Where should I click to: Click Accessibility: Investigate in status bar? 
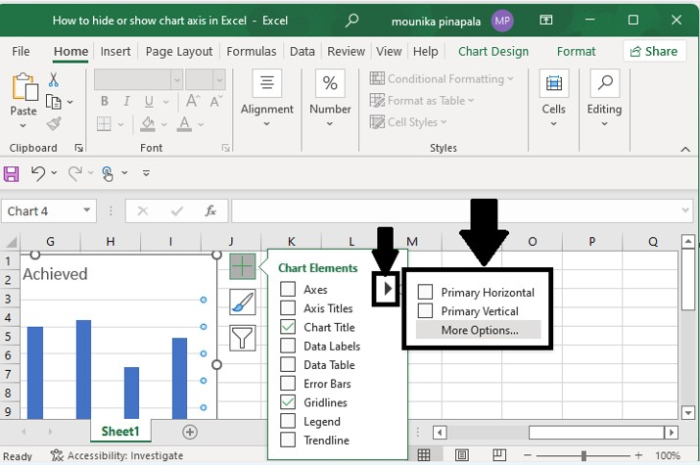pyautogui.click(x=117, y=456)
